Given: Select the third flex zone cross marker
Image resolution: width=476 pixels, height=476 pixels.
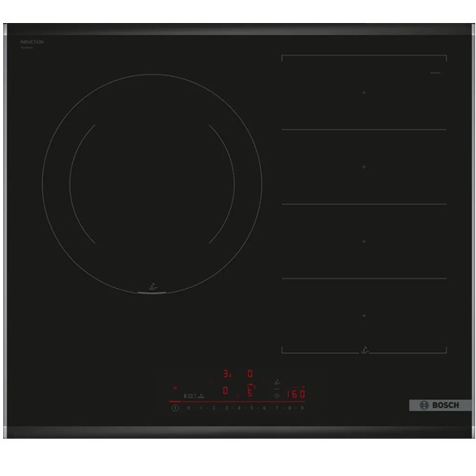Looking at the screenshot, I should [364, 240].
